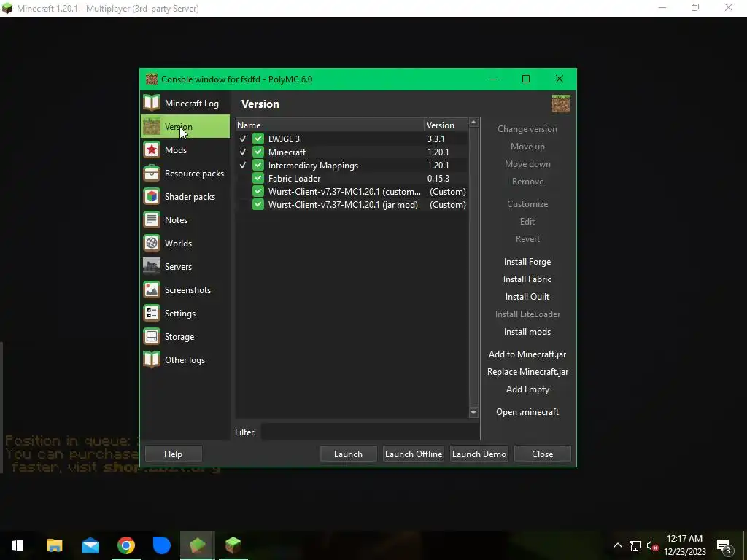Click the muted volume tray icon
The height and width of the screenshot is (560, 747).
point(653,545)
